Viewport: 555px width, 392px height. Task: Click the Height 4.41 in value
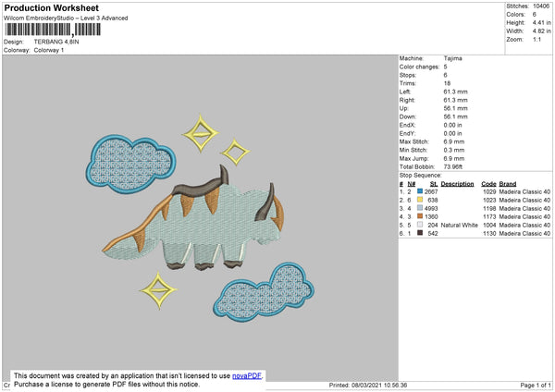coord(542,22)
